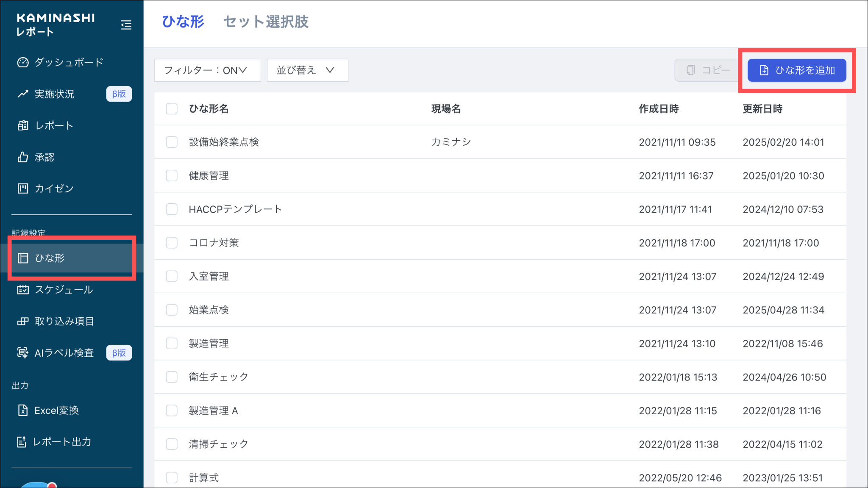The image size is (868, 488).
Task: Open the 製造管理 A template row
Action: [x=214, y=410]
